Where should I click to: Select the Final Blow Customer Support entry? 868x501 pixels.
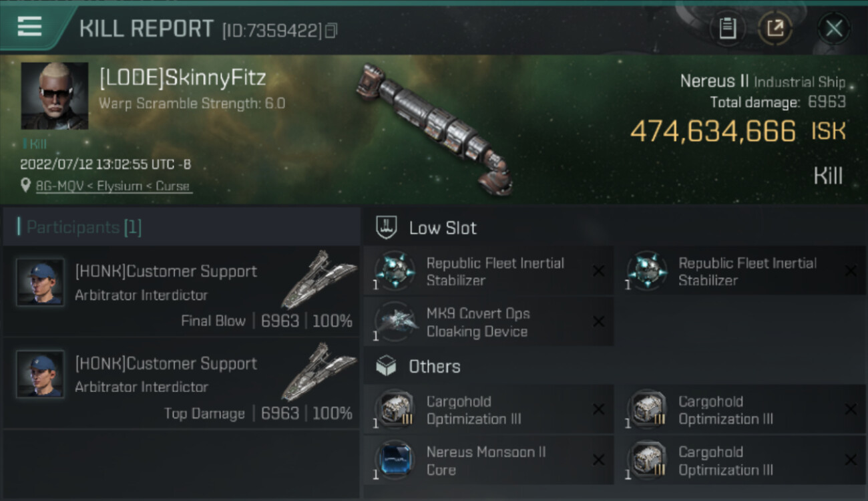click(x=180, y=291)
